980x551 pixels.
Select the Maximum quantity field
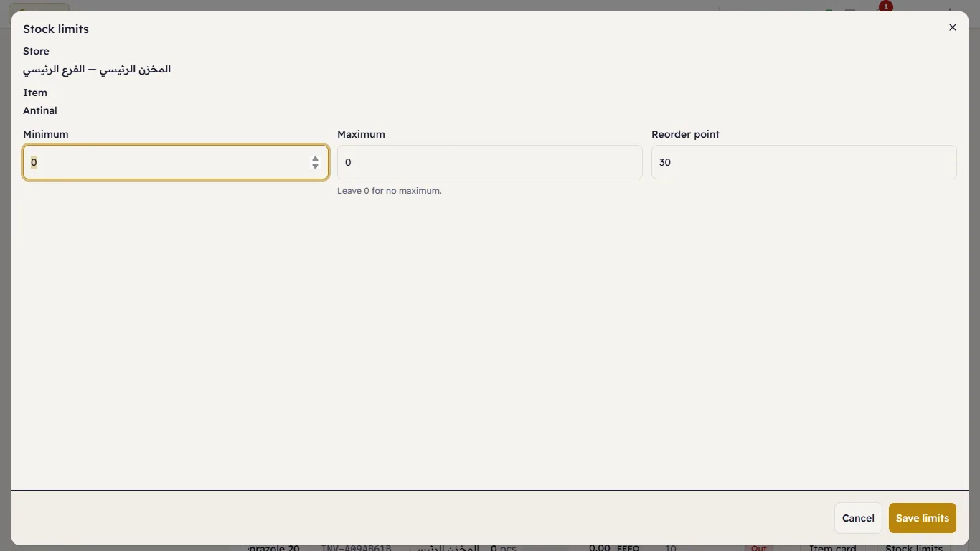[490, 162]
